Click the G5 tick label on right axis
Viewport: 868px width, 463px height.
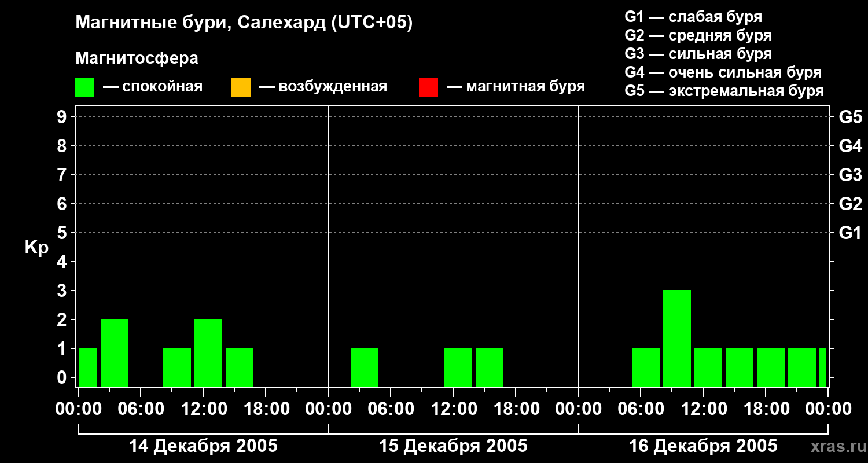[x=850, y=117]
